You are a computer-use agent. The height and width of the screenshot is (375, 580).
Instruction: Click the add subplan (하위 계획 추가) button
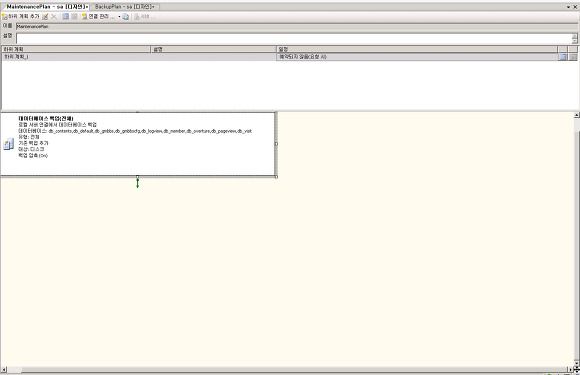pos(21,17)
